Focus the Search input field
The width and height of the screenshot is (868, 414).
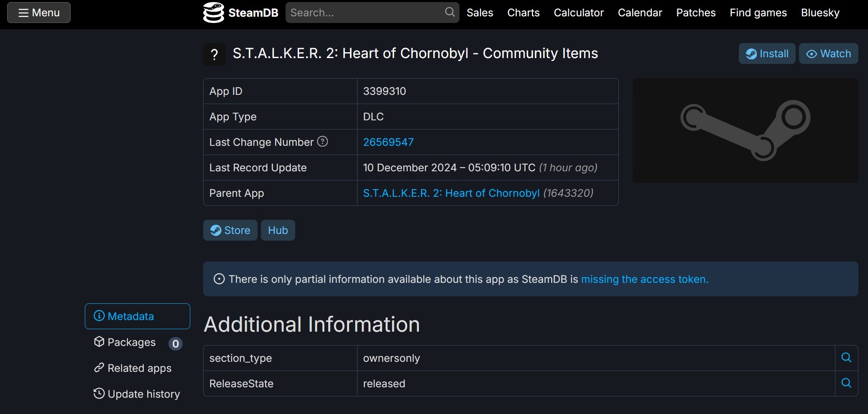(x=372, y=13)
